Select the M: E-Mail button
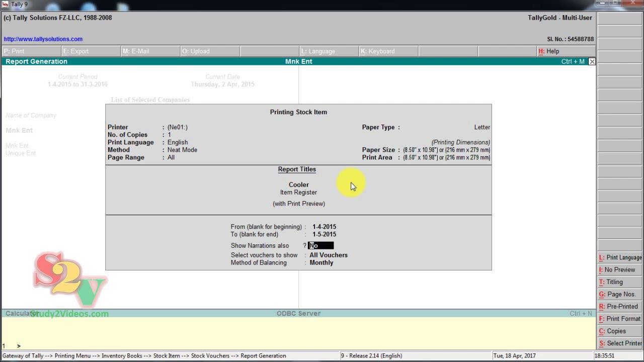This screenshot has height=362, width=644. pyautogui.click(x=150, y=51)
